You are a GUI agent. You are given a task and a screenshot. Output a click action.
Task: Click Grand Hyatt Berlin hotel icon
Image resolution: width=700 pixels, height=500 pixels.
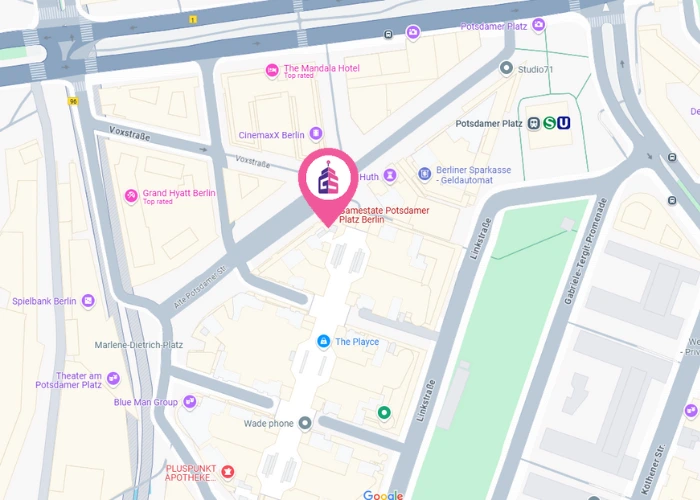[131, 196]
